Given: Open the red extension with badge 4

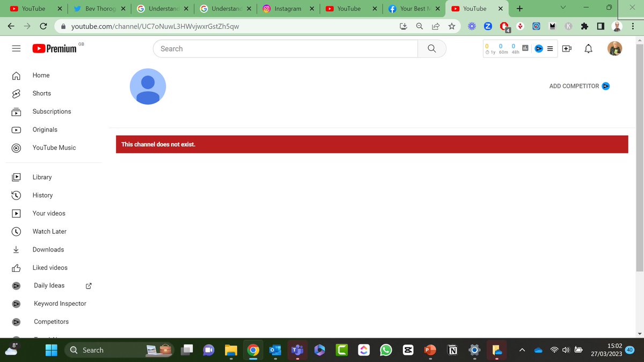Looking at the screenshot, I should (504, 27).
